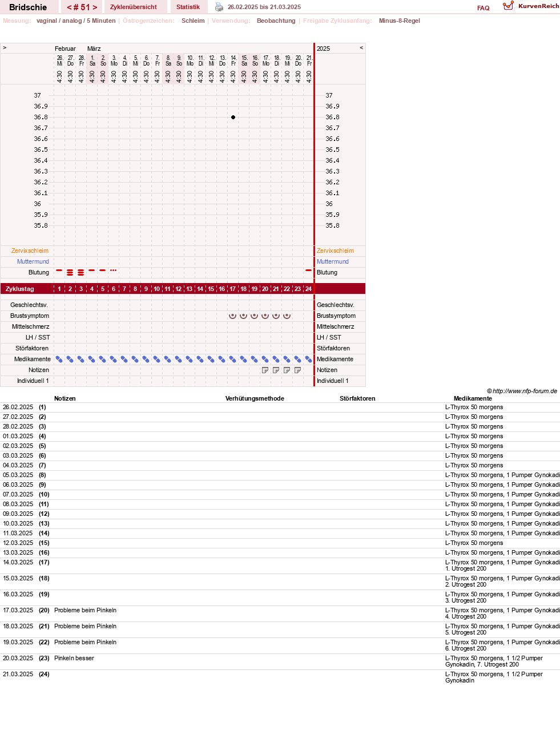Image resolution: width=560 pixels, height=747 pixels.
Task: Click the KurvenReich crown logo
Action: click(x=508, y=6)
